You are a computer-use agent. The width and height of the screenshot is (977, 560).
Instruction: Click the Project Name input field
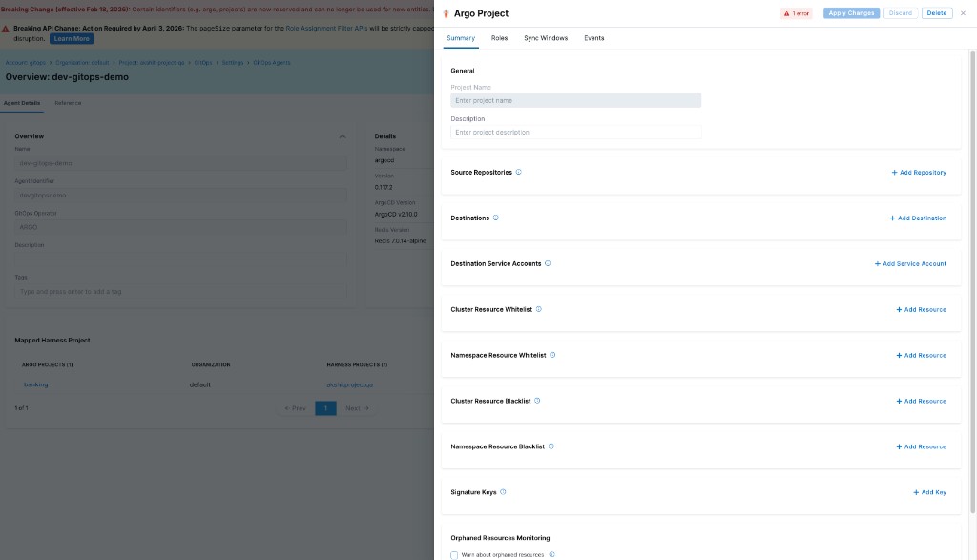tap(575, 100)
